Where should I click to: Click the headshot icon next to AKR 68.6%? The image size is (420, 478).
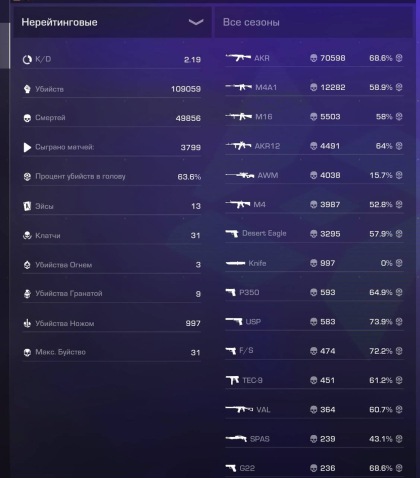[399, 58]
